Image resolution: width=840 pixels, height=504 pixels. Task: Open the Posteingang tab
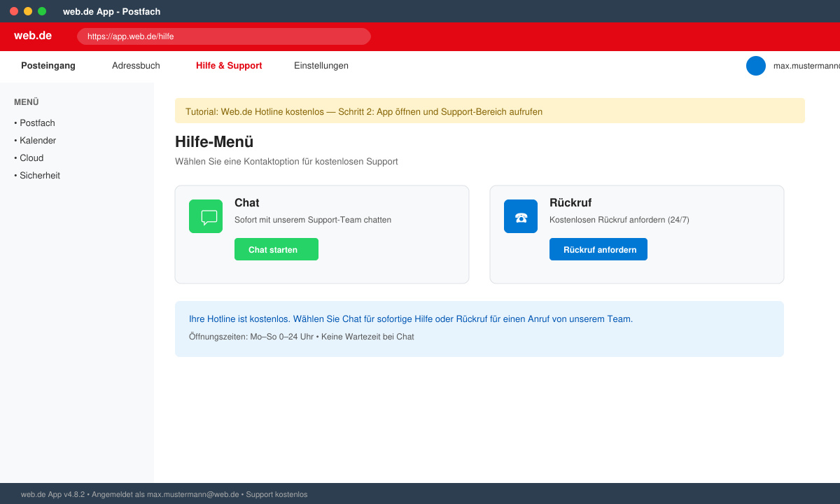[48, 66]
